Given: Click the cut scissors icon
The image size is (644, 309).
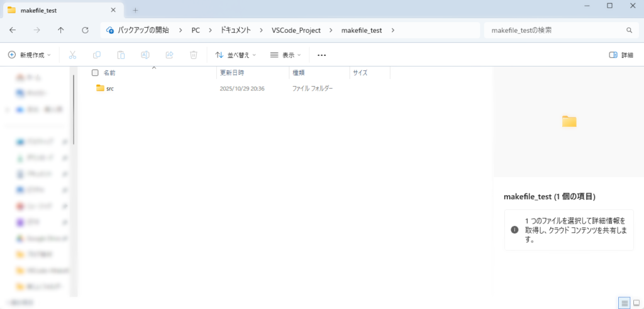Looking at the screenshot, I should 72,55.
